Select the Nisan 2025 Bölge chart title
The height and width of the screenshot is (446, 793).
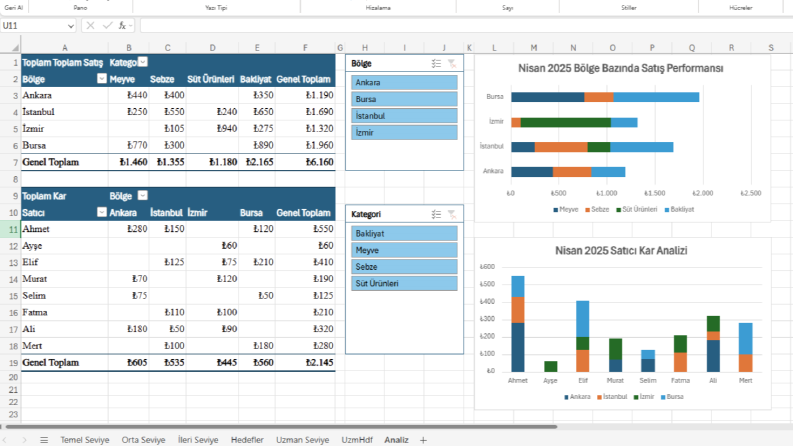click(x=621, y=68)
